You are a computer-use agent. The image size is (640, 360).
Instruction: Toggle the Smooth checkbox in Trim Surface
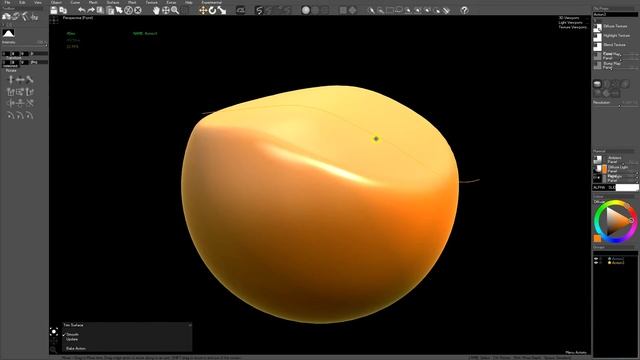pyautogui.click(x=64, y=335)
